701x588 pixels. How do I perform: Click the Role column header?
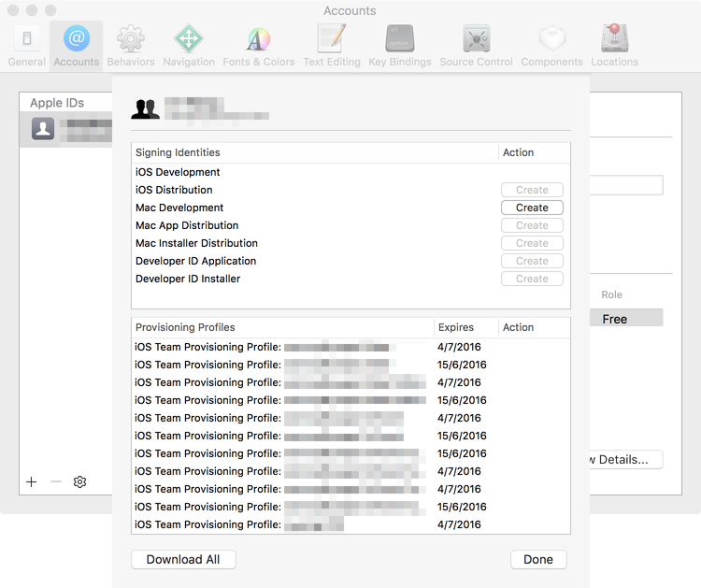coord(611,294)
